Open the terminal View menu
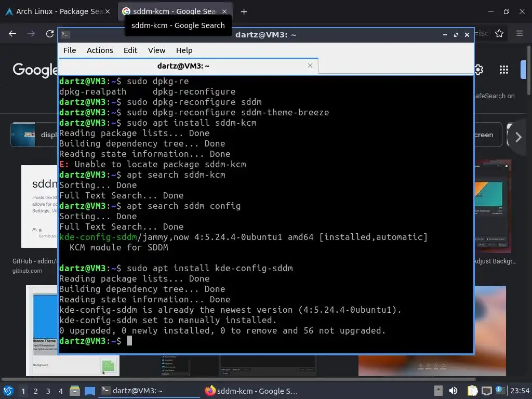The width and height of the screenshot is (532, 399). [x=156, y=50]
